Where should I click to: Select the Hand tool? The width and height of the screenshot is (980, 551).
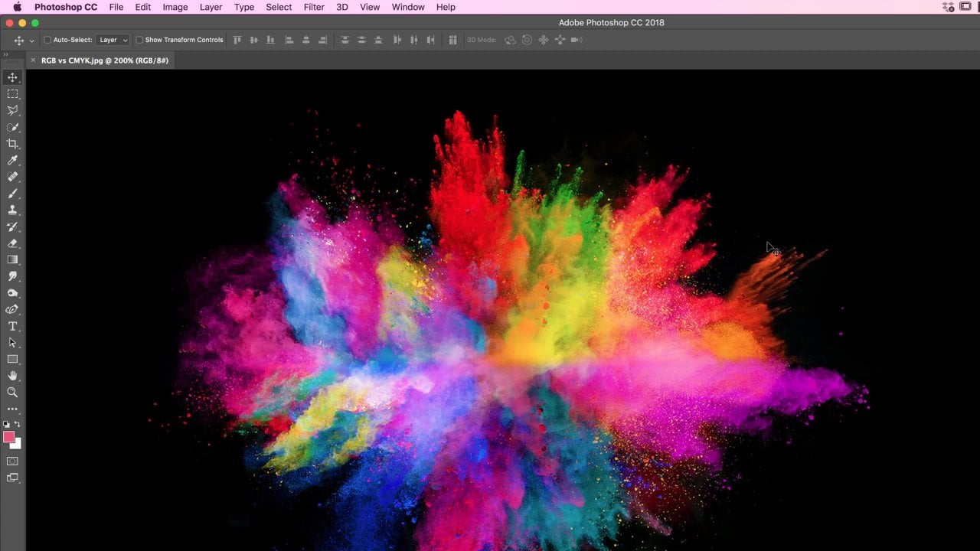[12, 376]
